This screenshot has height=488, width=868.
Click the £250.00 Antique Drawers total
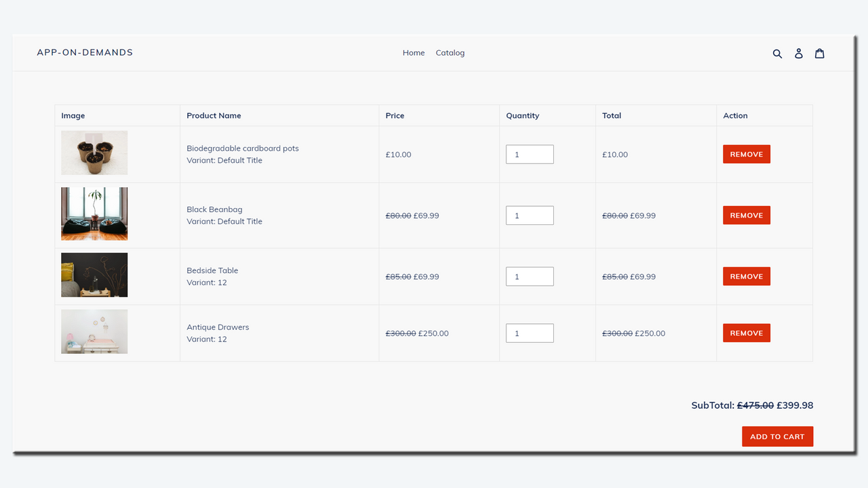click(x=650, y=333)
